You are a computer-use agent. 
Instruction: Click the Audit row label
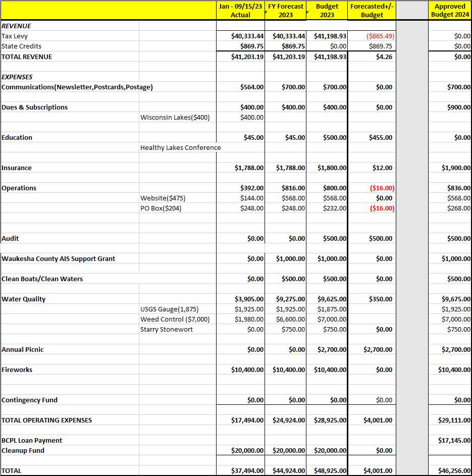(x=10, y=239)
